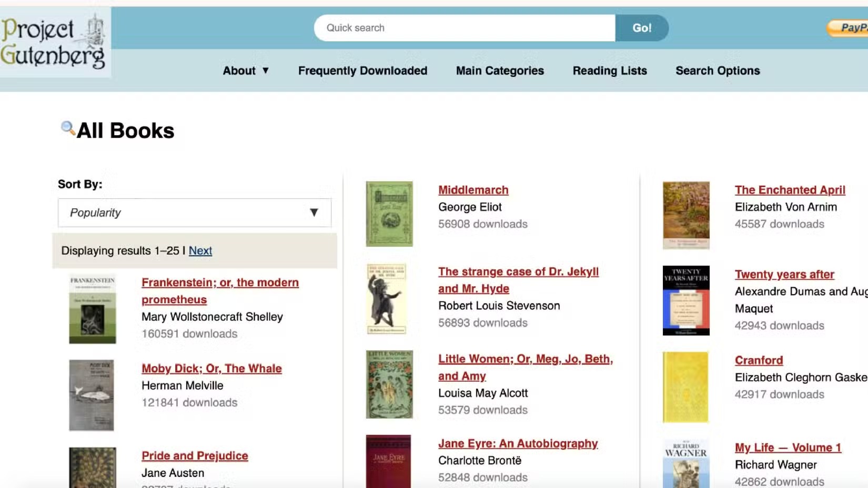View Jane Eyre: An Autobiography
Viewport: 868px width, 488px height.
point(518,443)
